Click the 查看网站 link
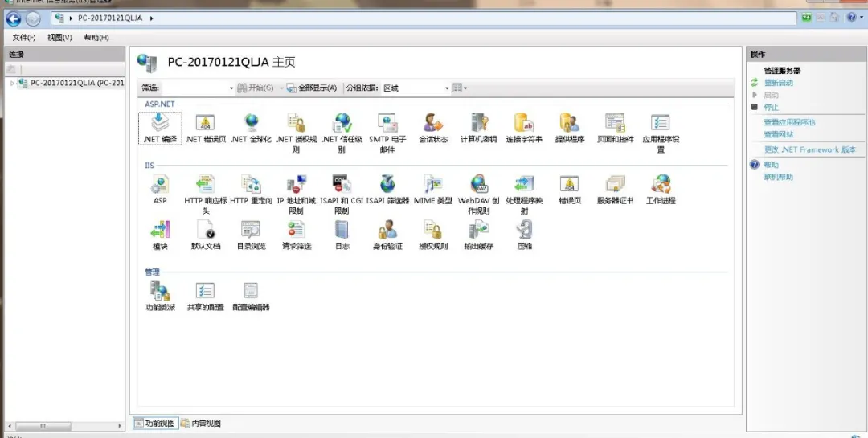The width and height of the screenshot is (868, 438). (778, 134)
